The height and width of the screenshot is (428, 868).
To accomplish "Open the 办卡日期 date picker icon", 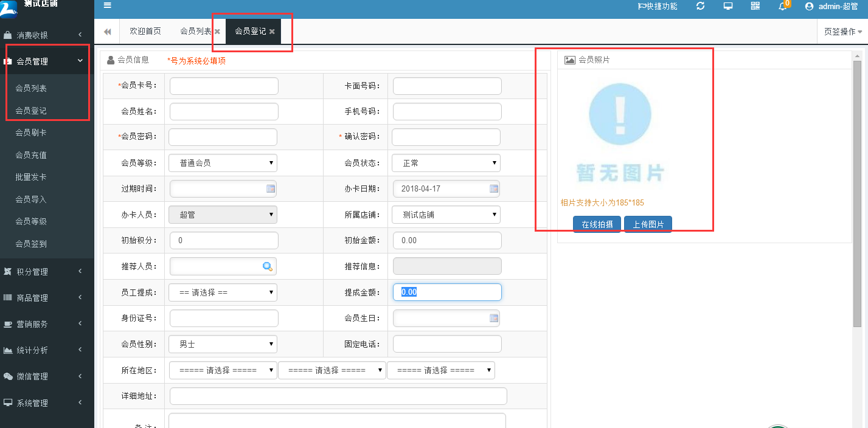I will coord(494,188).
